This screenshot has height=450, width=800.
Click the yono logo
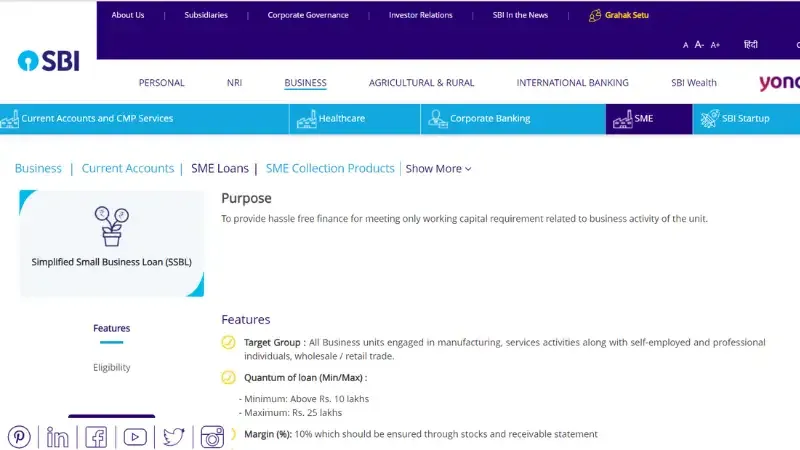[x=779, y=83]
